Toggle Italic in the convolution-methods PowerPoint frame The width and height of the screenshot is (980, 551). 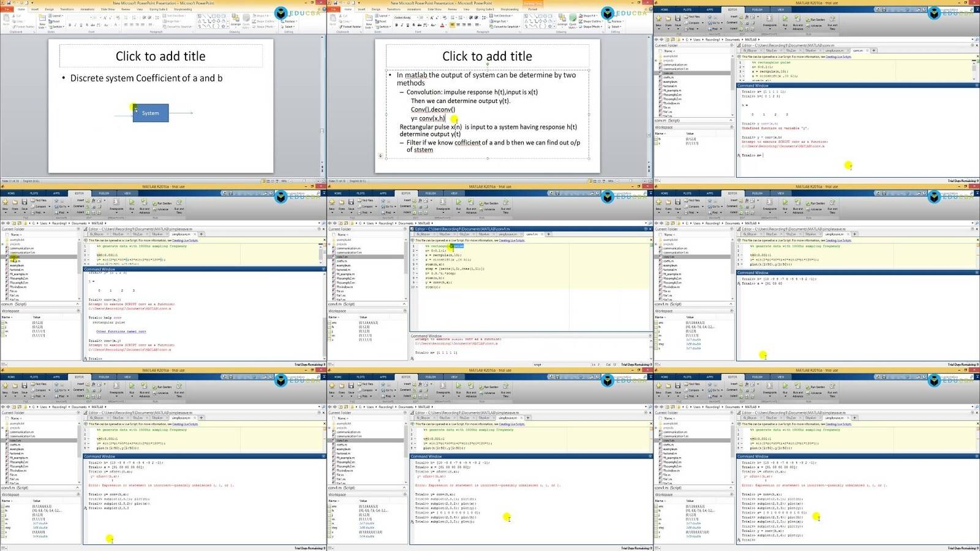point(402,25)
